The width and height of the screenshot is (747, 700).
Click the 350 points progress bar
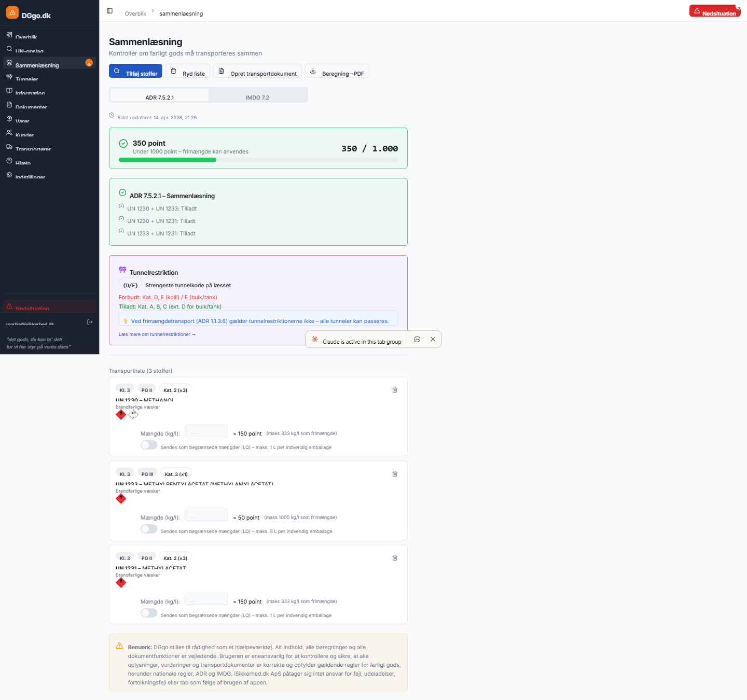coord(258,160)
